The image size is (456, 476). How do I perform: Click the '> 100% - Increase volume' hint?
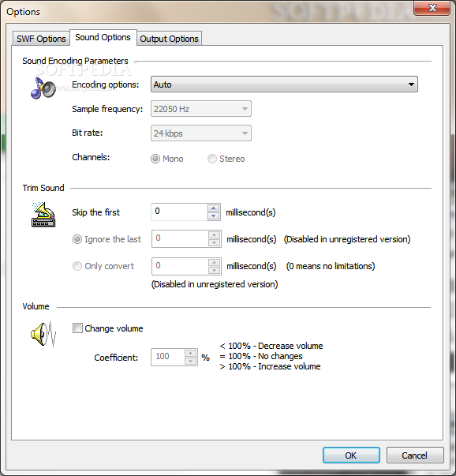(270, 366)
